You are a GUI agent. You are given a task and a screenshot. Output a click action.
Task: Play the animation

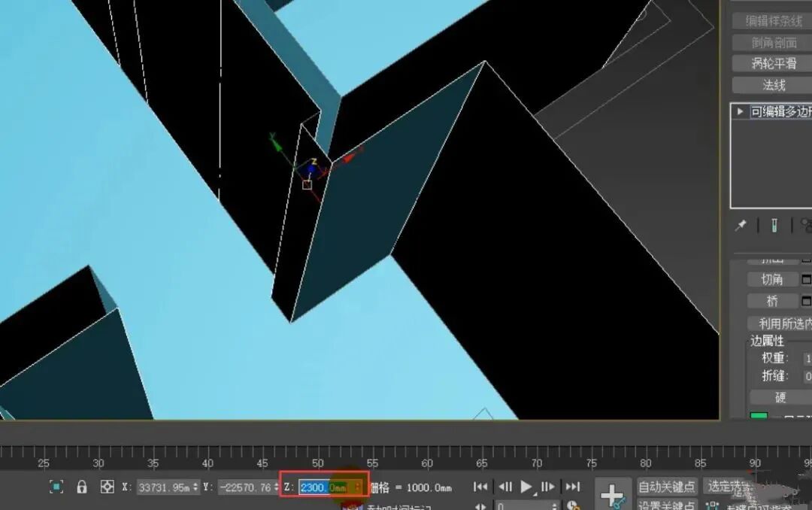pyautogui.click(x=526, y=487)
